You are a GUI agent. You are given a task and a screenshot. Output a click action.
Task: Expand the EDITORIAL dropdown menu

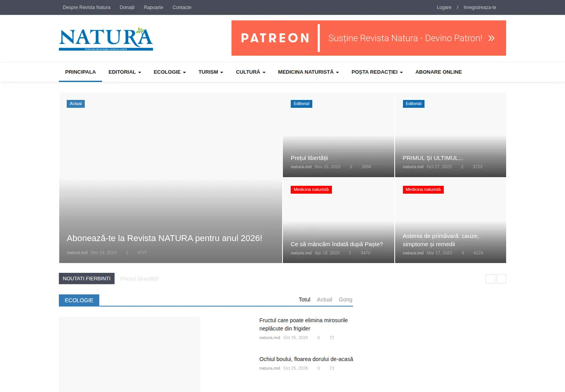pyautogui.click(x=125, y=72)
